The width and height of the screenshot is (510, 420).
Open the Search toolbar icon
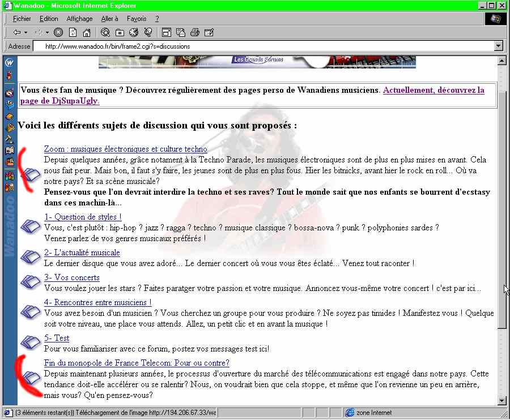point(105,32)
